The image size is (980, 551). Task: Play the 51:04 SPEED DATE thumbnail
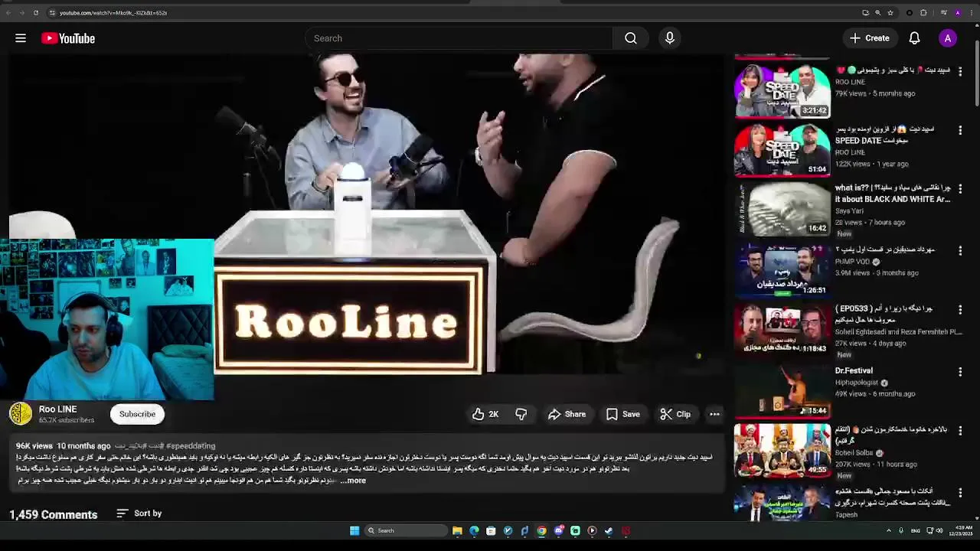click(782, 150)
